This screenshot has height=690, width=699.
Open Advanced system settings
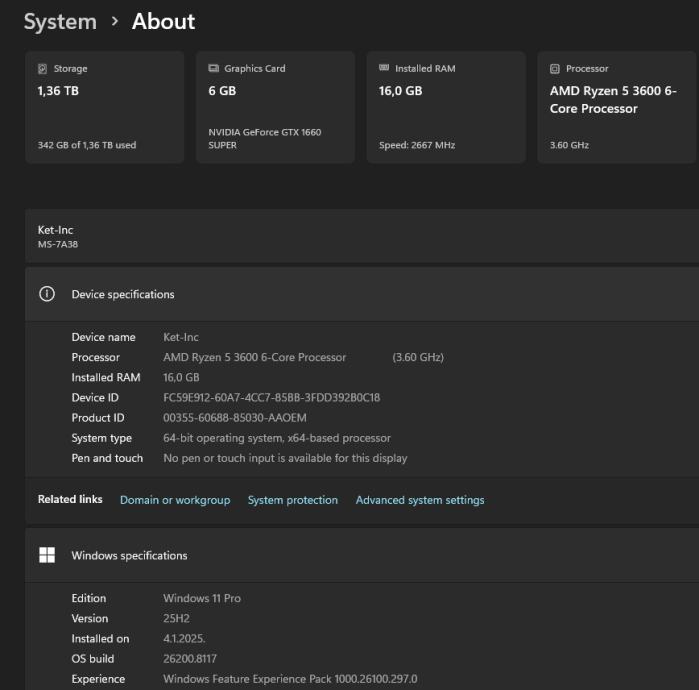click(x=420, y=500)
